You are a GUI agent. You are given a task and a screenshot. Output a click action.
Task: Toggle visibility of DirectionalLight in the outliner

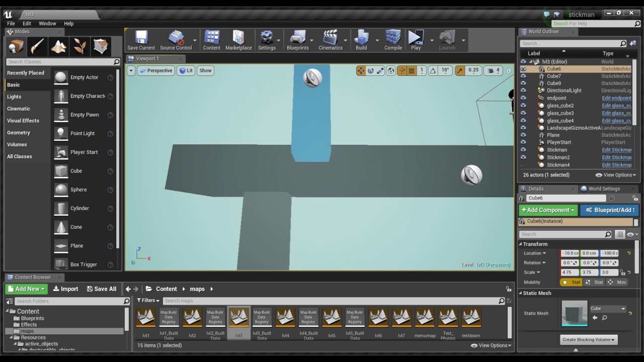[523, 90]
